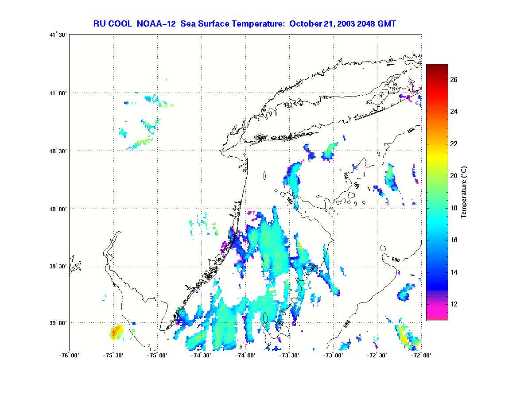Image resolution: width=532 pixels, height=399 pixels.
Task: Click the 14 tick on the colorbar
Action: [x=454, y=272]
